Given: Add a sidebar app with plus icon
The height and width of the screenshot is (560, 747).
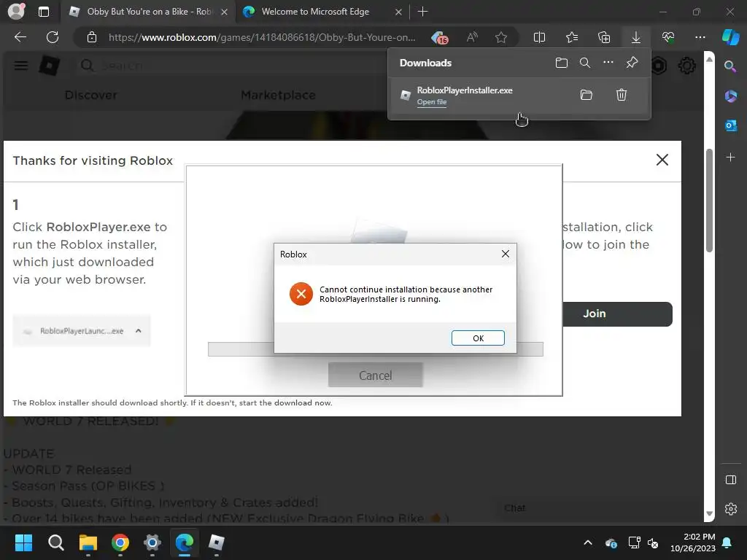Looking at the screenshot, I should [x=730, y=157].
